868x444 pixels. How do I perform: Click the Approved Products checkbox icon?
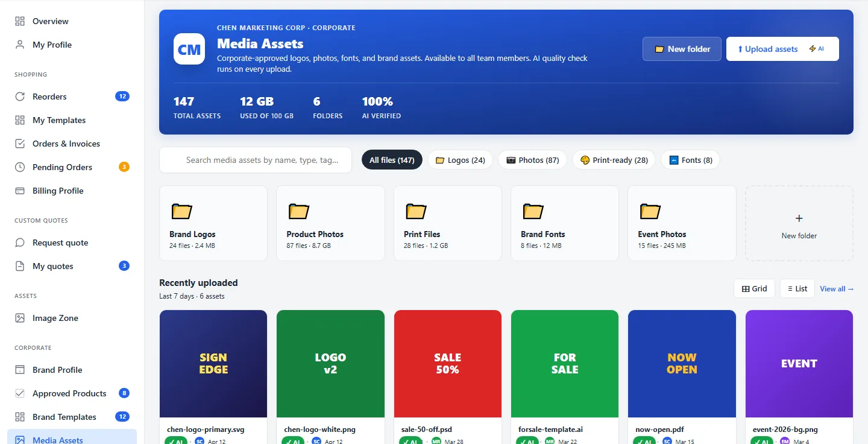(20, 393)
